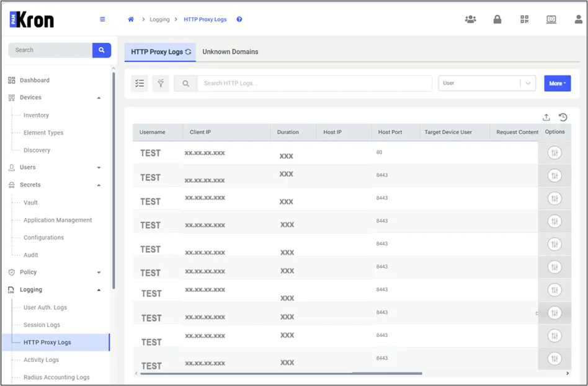
Task: Click the Logging breadcrumb link
Action: click(x=159, y=19)
